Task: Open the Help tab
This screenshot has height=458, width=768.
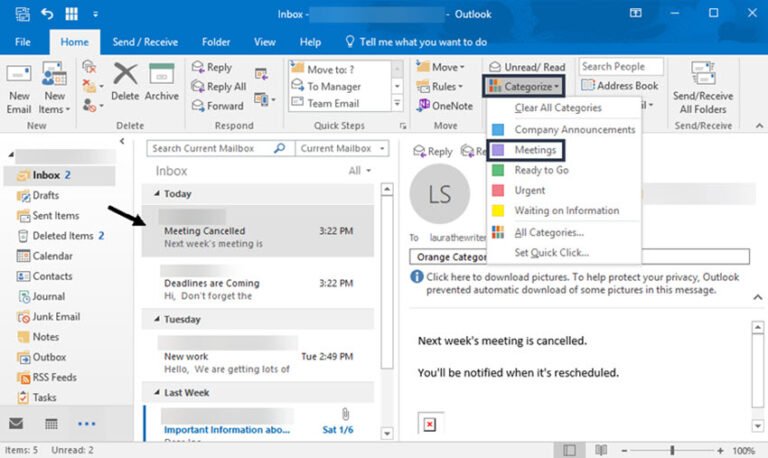Action: (x=310, y=42)
